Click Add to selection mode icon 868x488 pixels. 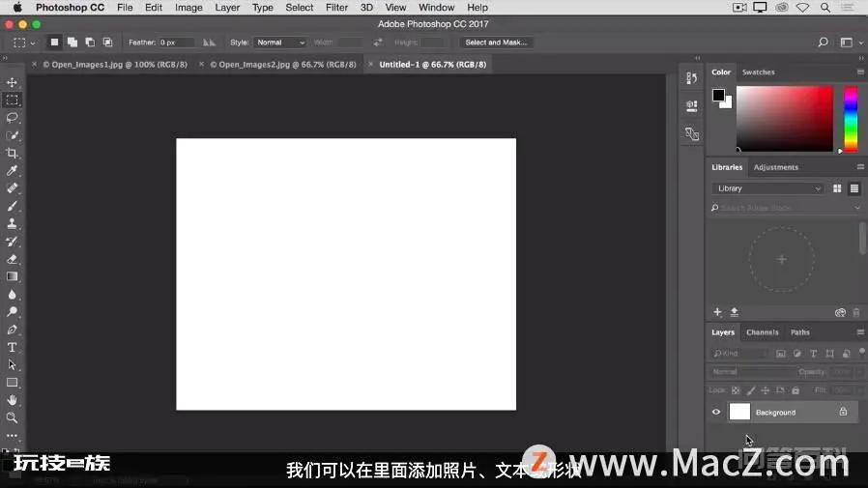click(x=72, y=43)
